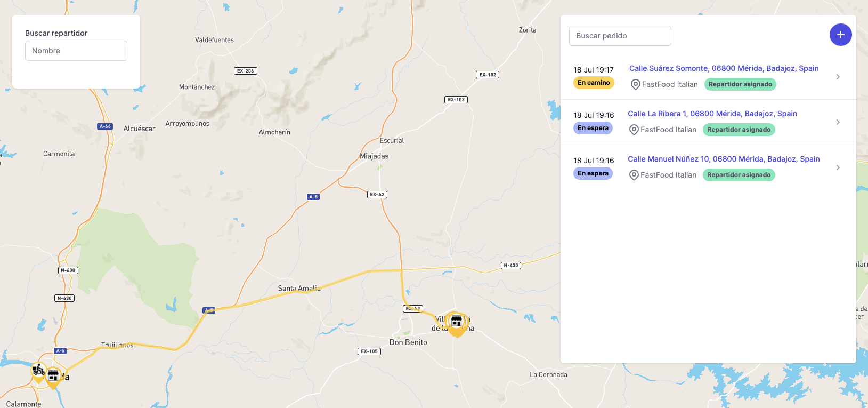Click the Santa Amalia label on map

[x=299, y=288]
